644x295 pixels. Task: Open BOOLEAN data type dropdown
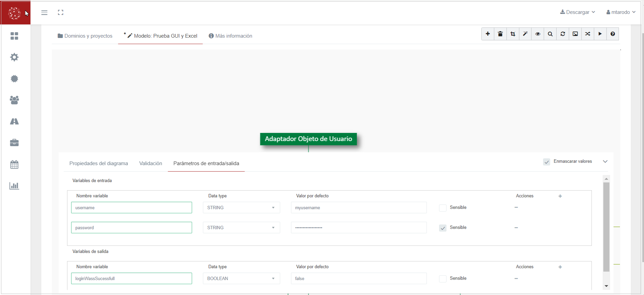point(241,278)
